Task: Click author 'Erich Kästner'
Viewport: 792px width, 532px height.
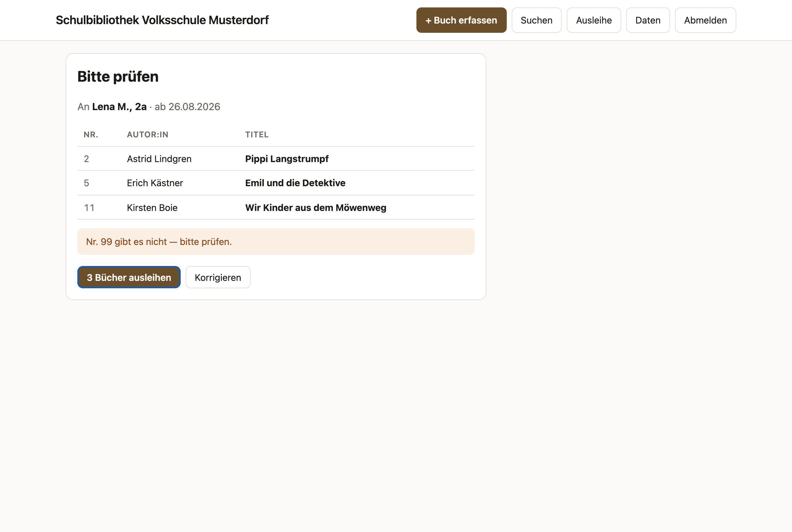Action: (155, 183)
